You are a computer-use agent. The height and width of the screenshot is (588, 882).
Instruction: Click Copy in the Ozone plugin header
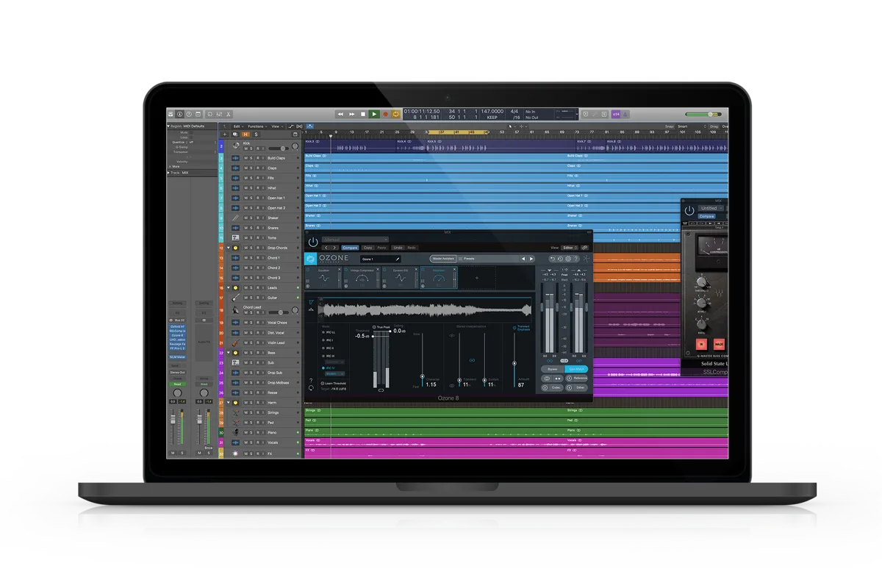point(367,248)
